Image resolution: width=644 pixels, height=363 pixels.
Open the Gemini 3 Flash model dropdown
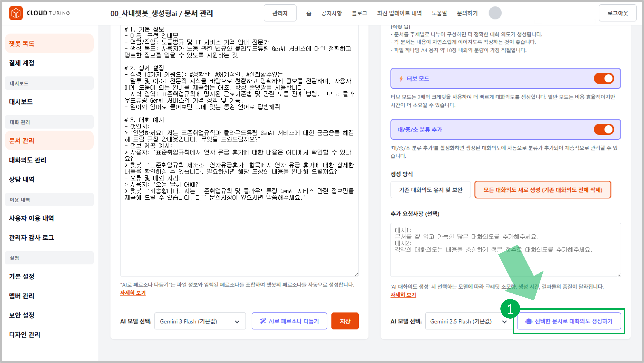tap(200, 321)
